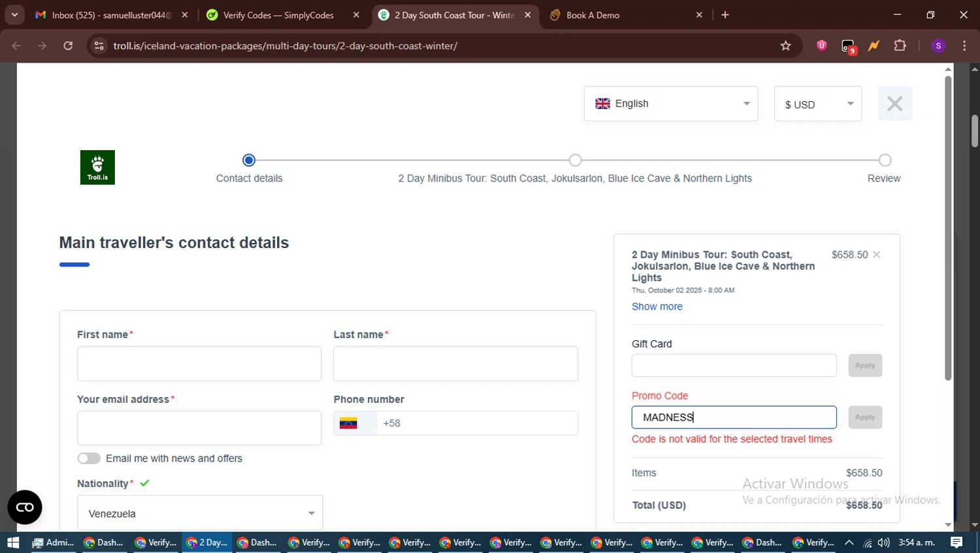Open the Nationality Venezuela dropdown
The height and width of the screenshot is (553, 980).
[200, 513]
